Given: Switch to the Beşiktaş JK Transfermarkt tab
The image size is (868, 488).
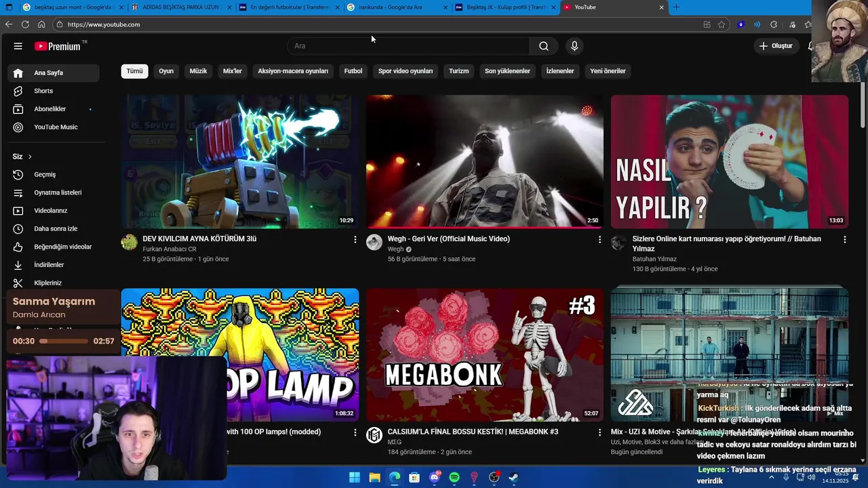Looking at the screenshot, I should (x=504, y=7).
